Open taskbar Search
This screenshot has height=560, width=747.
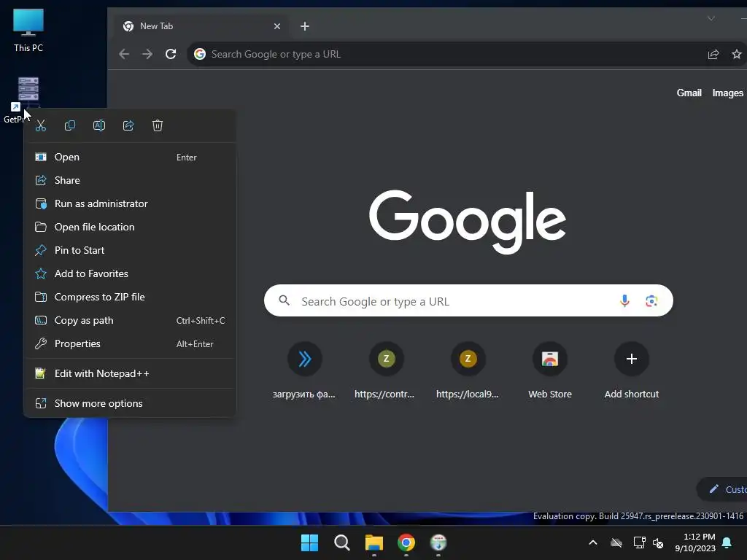tap(341, 542)
